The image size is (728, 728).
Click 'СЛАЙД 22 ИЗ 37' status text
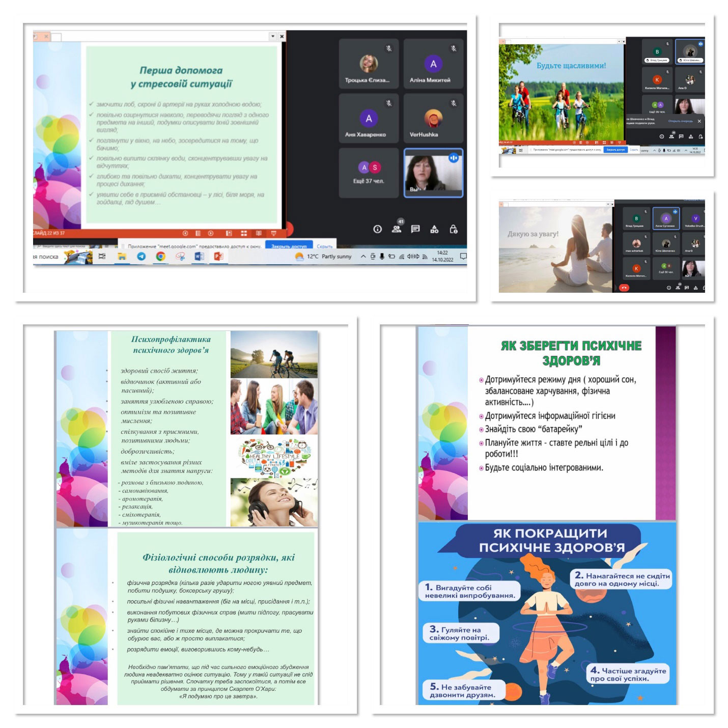click(x=49, y=233)
